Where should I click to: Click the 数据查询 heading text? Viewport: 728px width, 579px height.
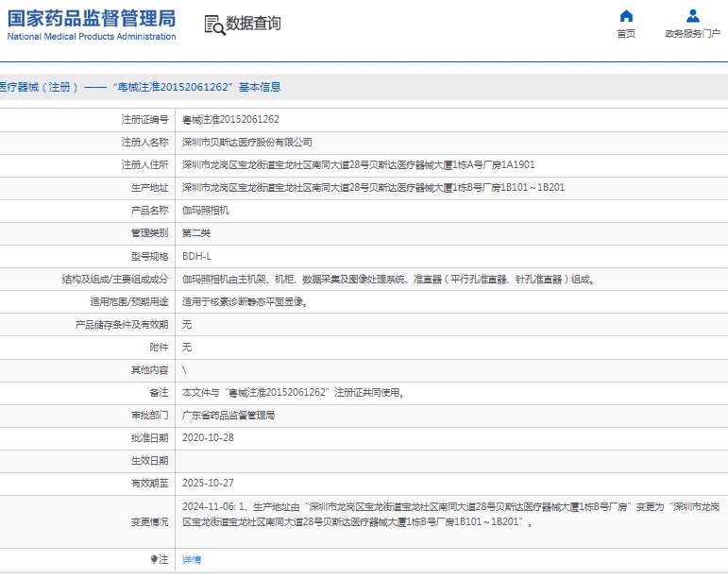pos(253,24)
